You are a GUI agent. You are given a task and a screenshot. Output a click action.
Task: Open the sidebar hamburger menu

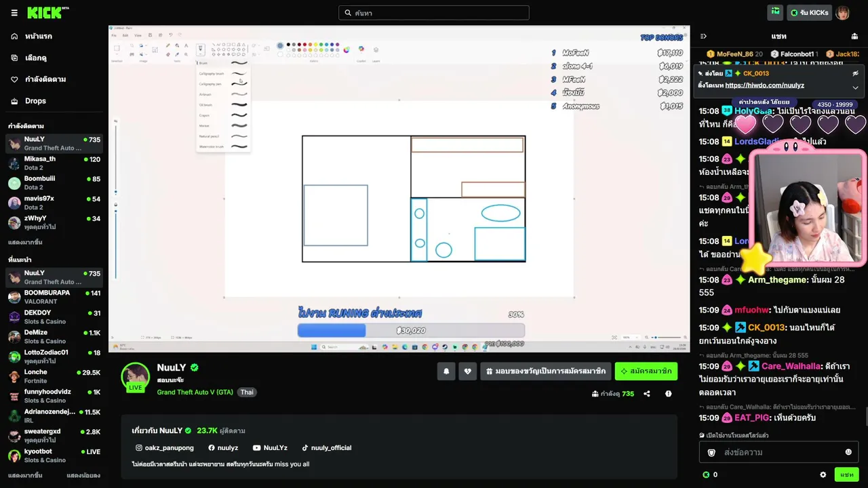[14, 13]
